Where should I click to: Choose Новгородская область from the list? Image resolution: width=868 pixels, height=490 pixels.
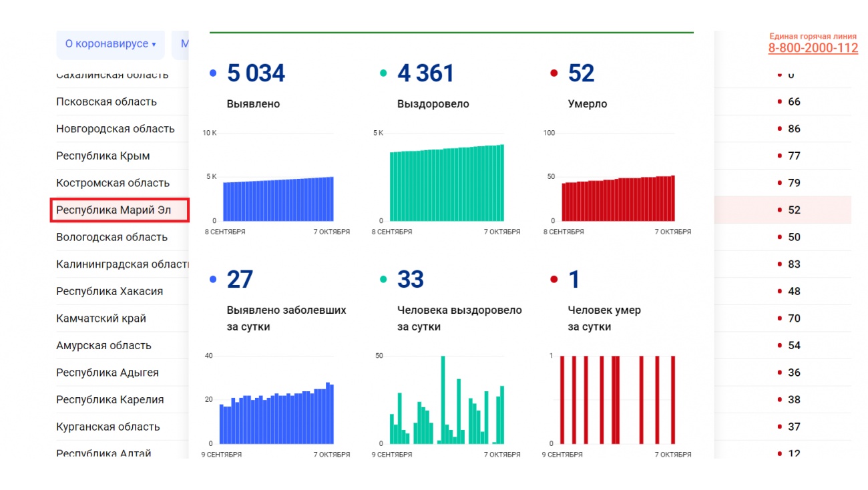click(115, 129)
